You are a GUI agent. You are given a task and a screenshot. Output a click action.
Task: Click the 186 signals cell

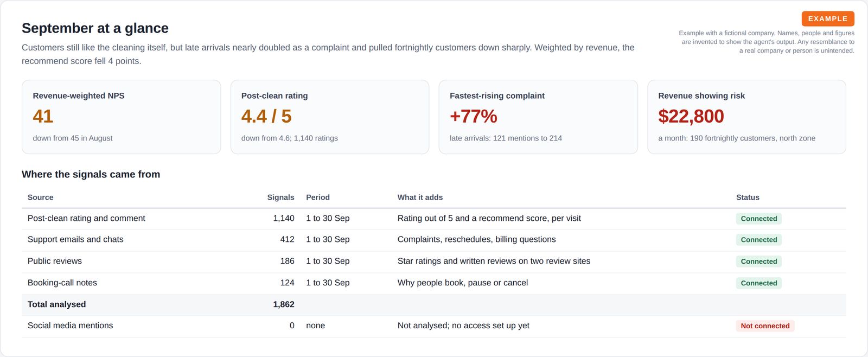(287, 261)
